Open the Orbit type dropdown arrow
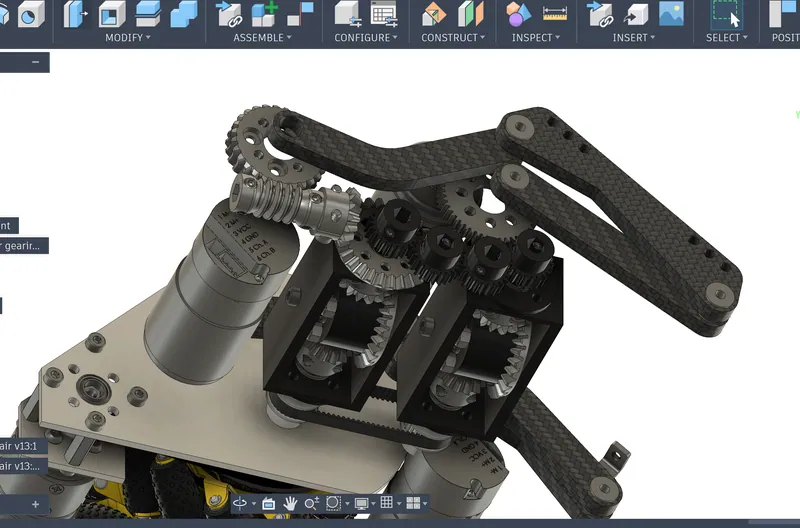800x528 pixels. (253, 504)
